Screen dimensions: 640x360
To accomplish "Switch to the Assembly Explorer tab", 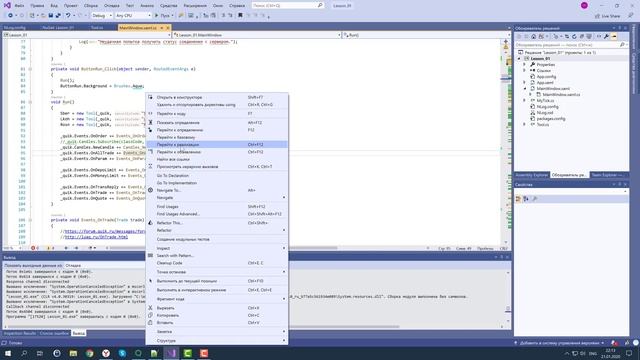I will 531,175.
